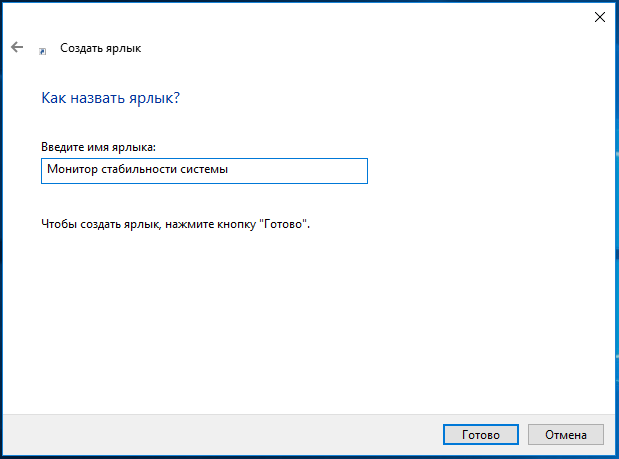Click empty space after the text in name field
The image size is (619, 459).
point(300,171)
